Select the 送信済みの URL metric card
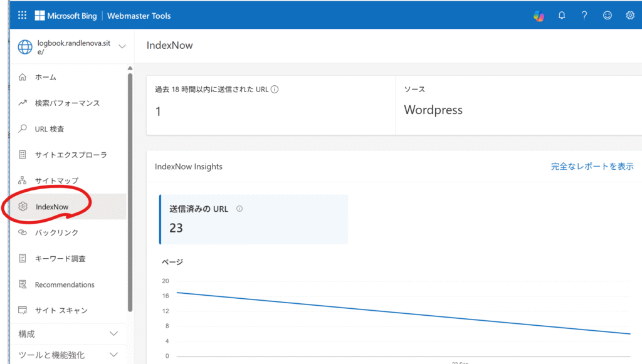642x364 pixels. [253, 219]
